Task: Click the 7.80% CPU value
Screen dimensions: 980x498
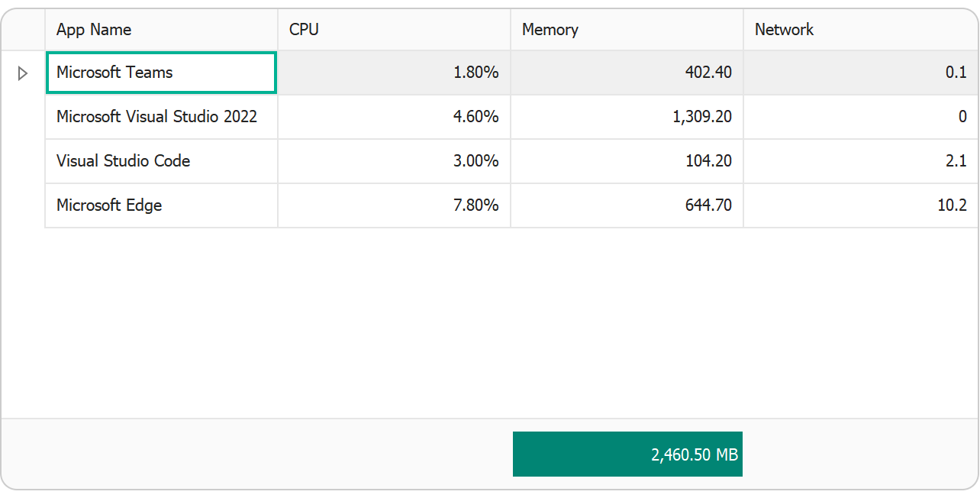Action: coord(394,205)
